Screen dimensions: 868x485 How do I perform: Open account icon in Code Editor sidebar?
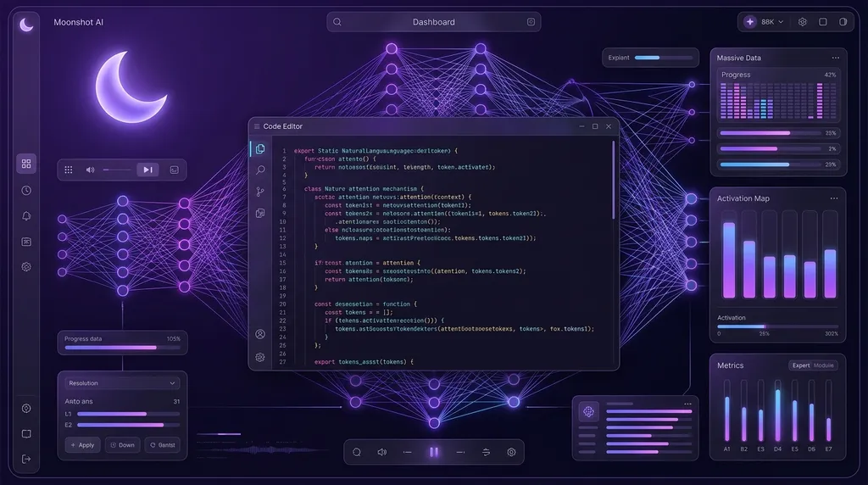click(259, 334)
